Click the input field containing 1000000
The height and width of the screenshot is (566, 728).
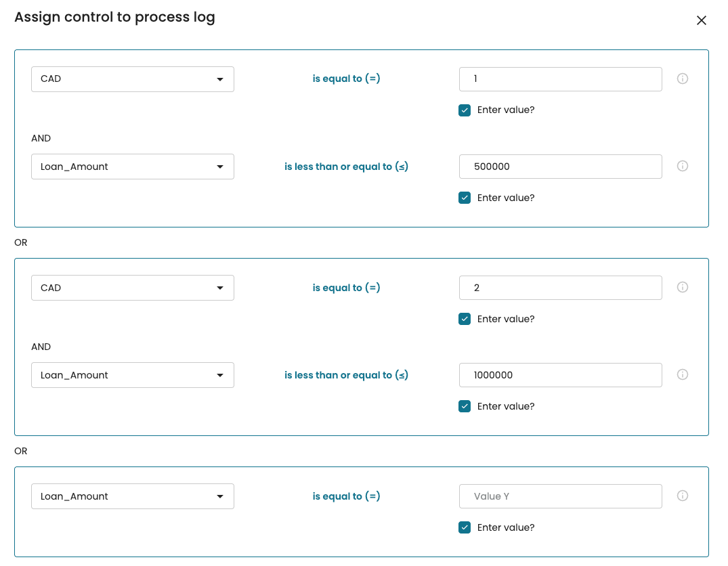560,375
